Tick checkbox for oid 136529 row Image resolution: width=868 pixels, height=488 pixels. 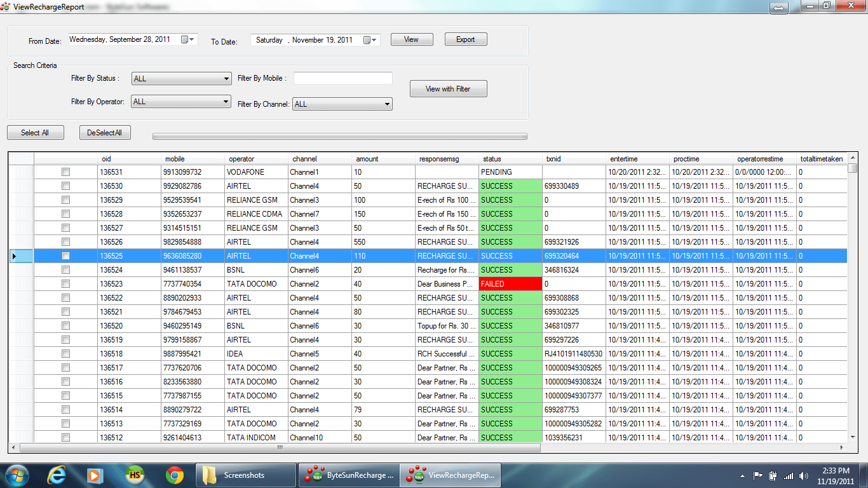[x=65, y=200]
